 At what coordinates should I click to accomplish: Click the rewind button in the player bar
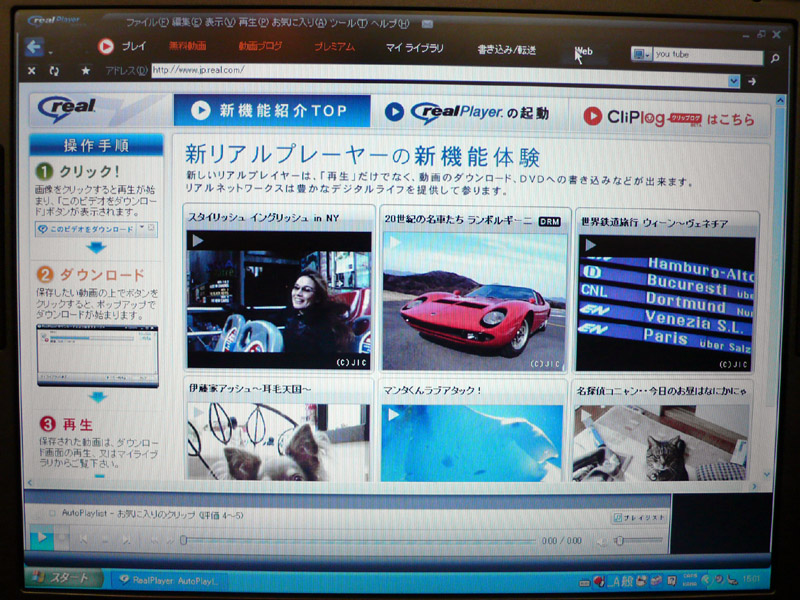[x=153, y=540]
